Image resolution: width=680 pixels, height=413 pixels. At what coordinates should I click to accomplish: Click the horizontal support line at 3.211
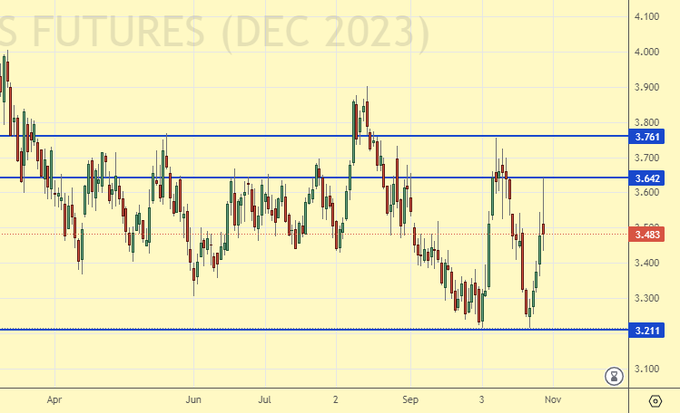tap(300, 329)
